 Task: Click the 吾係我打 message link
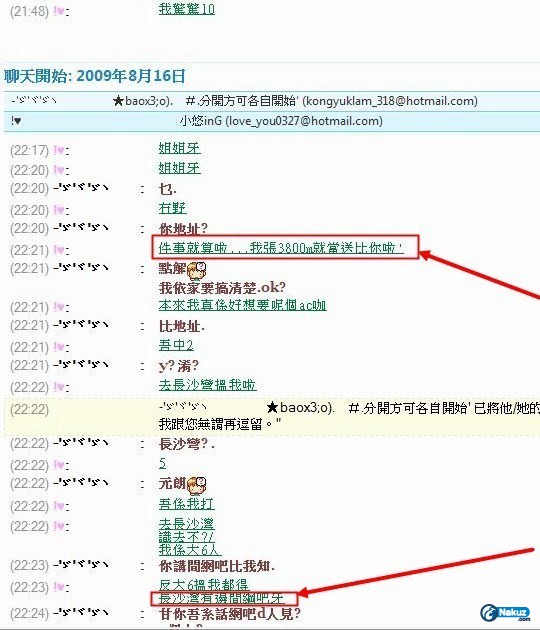[x=186, y=504]
